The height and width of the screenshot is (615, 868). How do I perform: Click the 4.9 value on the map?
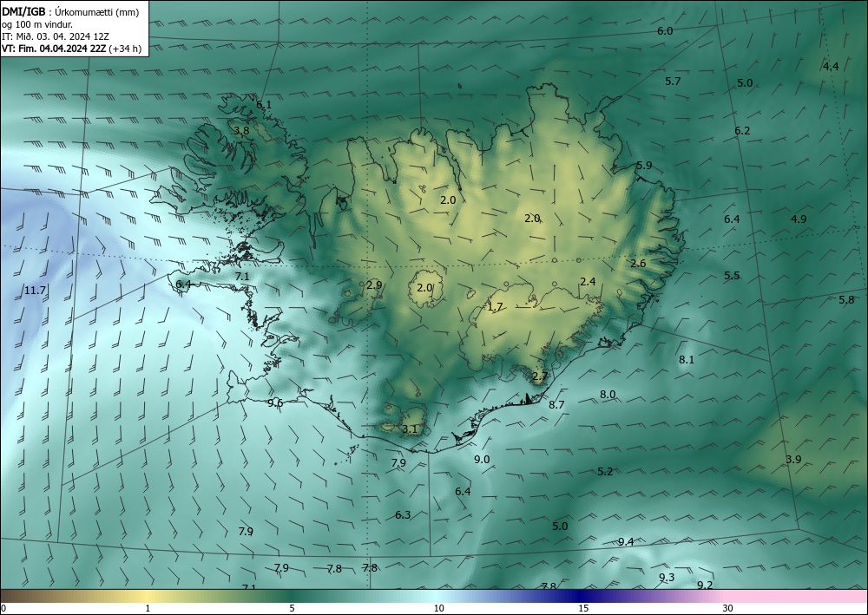pos(799,219)
